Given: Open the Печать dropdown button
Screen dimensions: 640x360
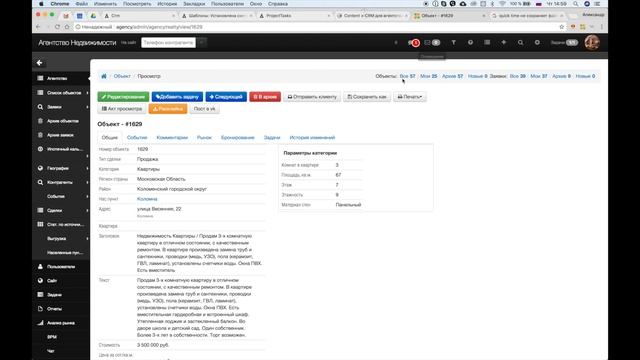Looking at the screenshot, I should click(x=410, y=97).
